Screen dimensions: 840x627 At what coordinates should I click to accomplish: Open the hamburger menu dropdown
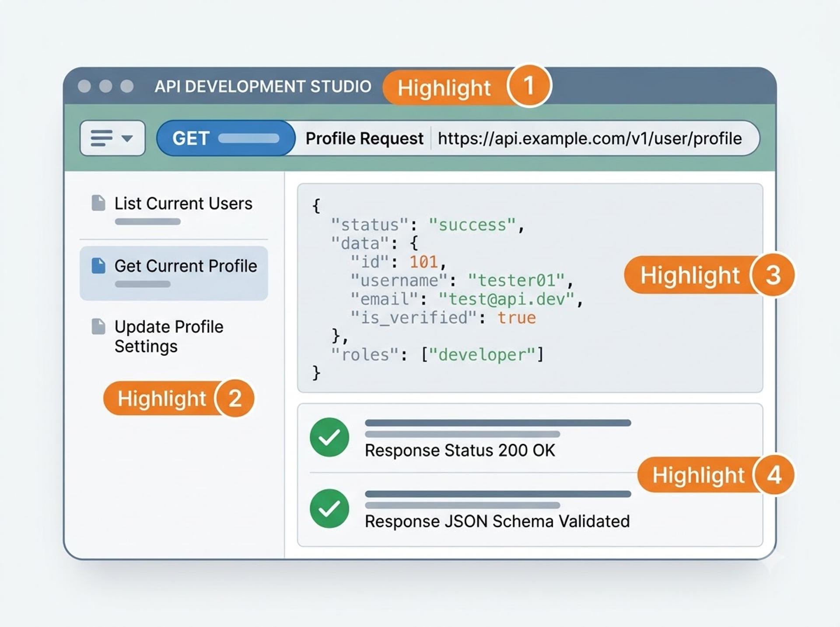point(112,138)
